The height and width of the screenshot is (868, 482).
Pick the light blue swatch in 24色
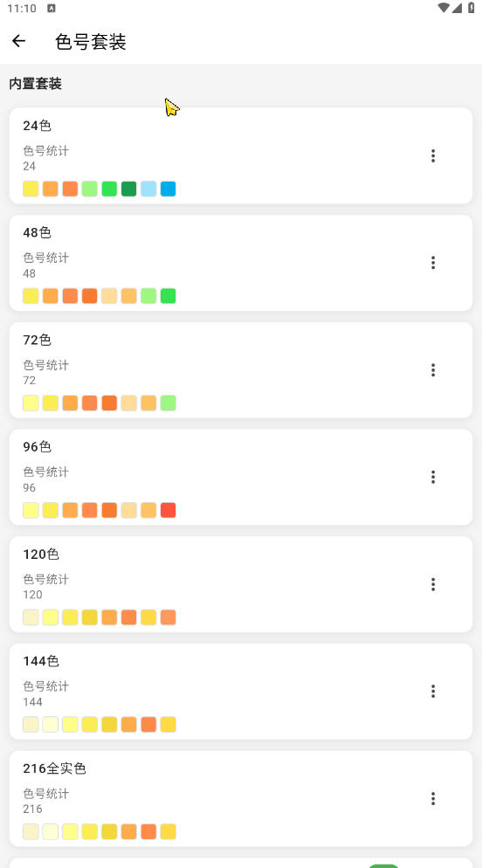tap(148, 189)
